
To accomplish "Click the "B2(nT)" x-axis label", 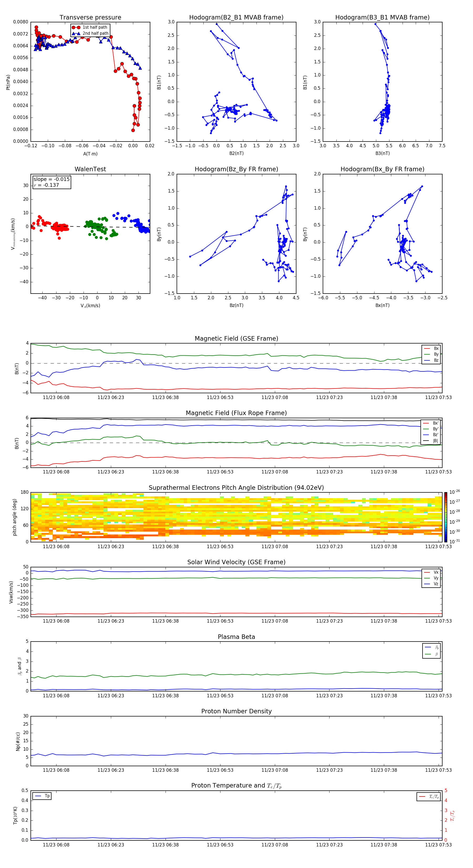I will (x=236, y=153).
